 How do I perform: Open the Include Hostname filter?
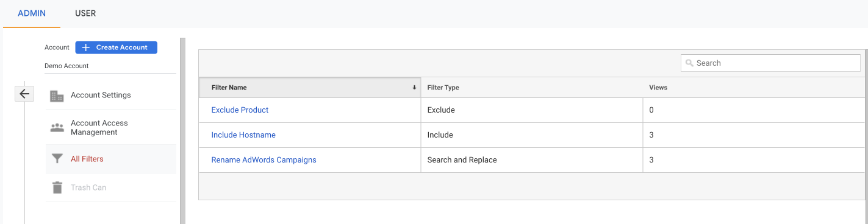pyautogui.click(x=243, y=135)
